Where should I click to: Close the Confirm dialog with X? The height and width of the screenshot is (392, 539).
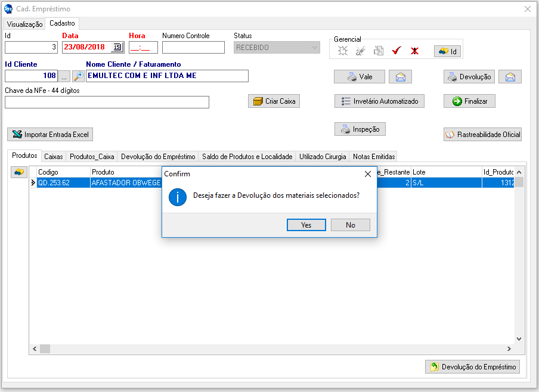pos(368,174)
